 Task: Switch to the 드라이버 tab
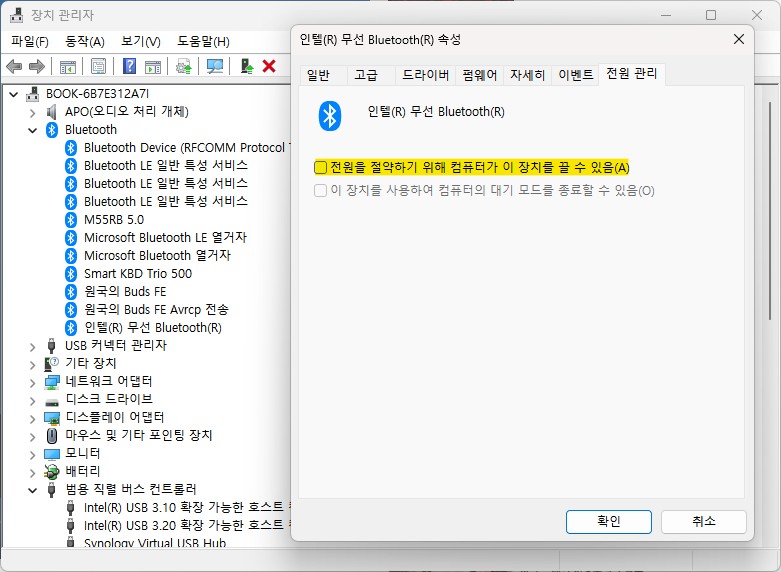click(x=425, y=75)
